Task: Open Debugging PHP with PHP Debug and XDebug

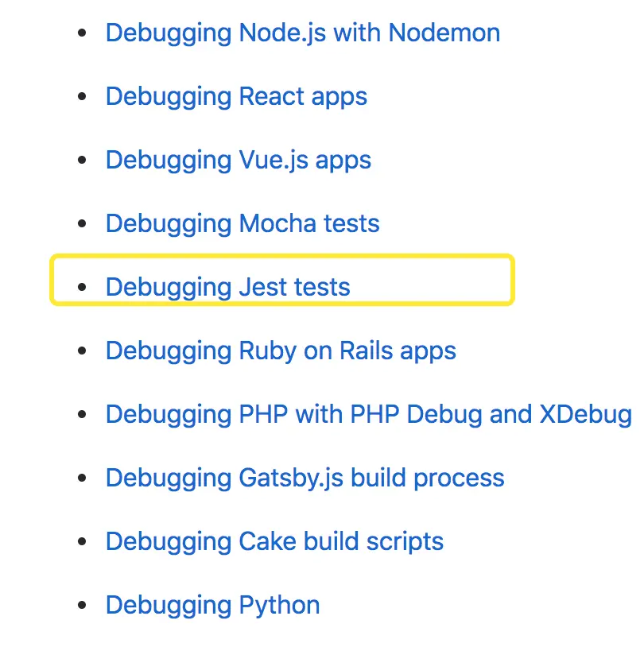Action: pyautogui.click(x=369, y=414)
